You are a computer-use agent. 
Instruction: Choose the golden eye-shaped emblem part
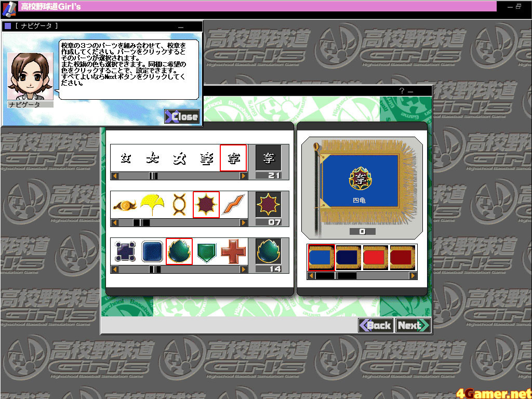[125, 205]
